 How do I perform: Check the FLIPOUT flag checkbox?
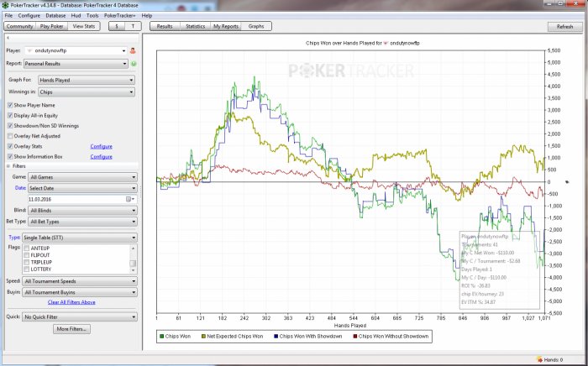(26, 255)
